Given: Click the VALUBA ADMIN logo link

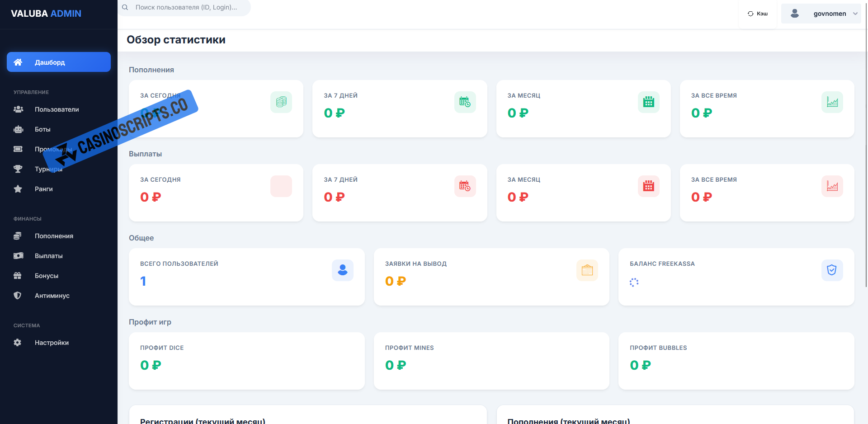Looking at the screenshot, I should click(46, 14).
